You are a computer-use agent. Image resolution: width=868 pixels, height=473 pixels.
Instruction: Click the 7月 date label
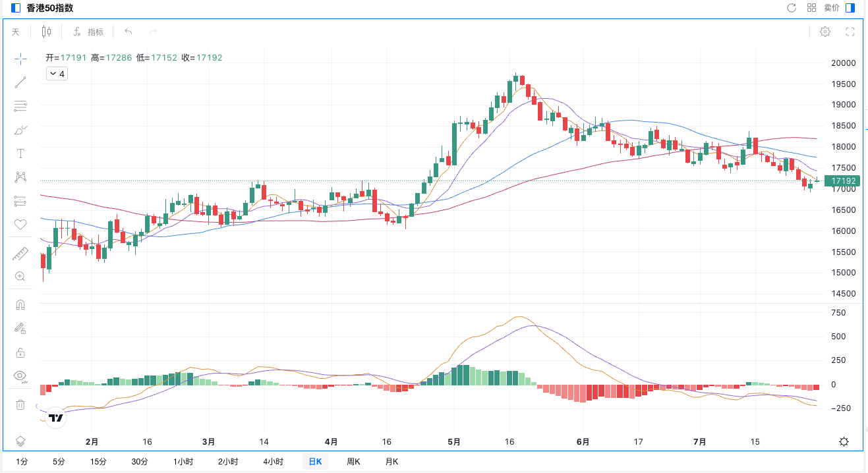click(x=701, y=442)
